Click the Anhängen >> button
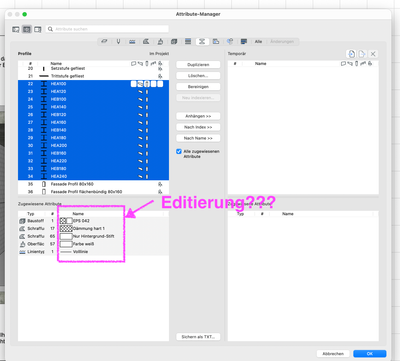 click(198, 116)
